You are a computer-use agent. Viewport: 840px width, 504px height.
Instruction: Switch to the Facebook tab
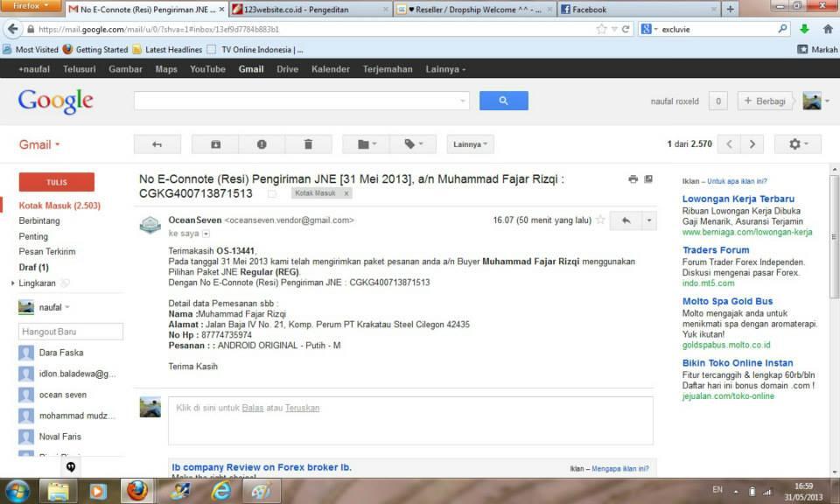tap(639, 9)
